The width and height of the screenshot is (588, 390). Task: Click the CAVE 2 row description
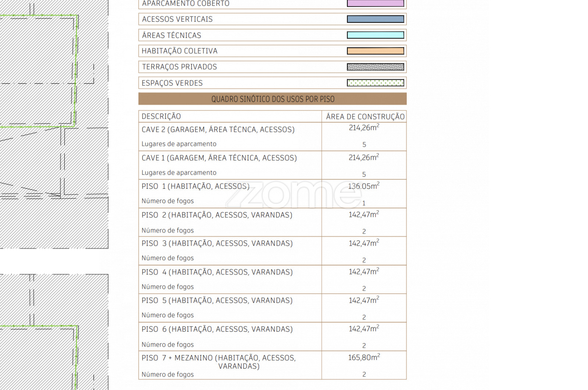[x=218, y=130]
